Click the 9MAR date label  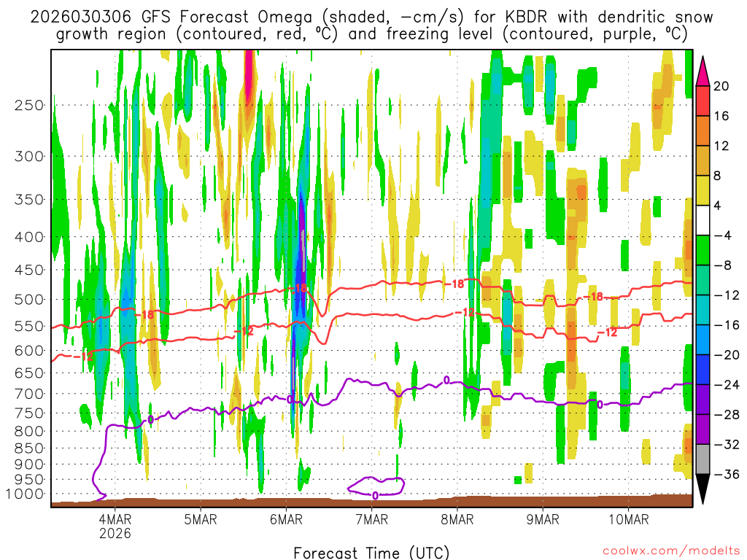[543, 519]
